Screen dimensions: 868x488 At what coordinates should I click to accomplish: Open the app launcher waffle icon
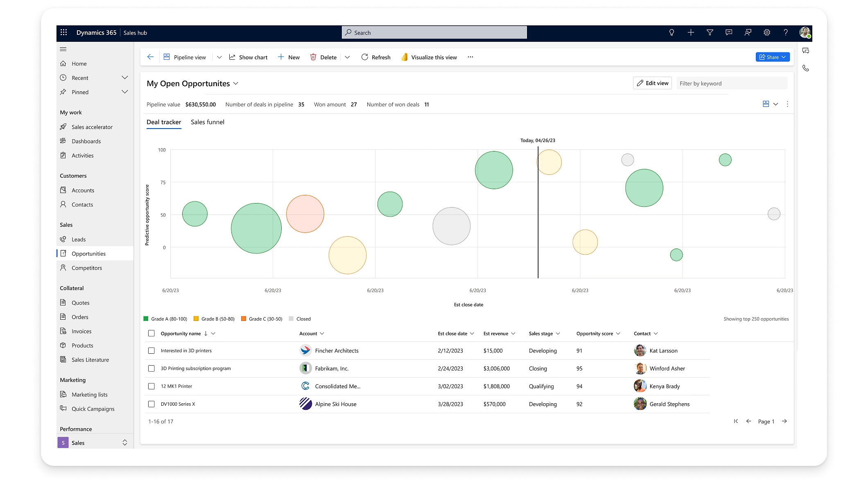63,32
